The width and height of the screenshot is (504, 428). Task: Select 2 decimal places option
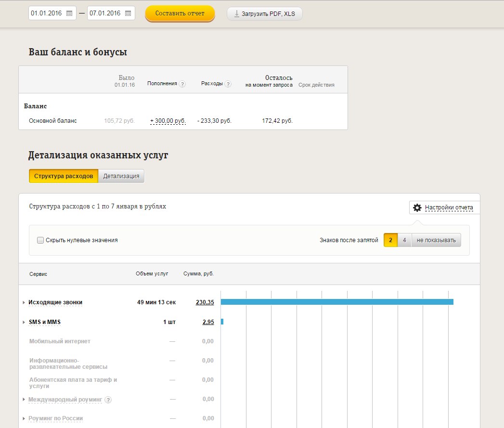(390, 240)
